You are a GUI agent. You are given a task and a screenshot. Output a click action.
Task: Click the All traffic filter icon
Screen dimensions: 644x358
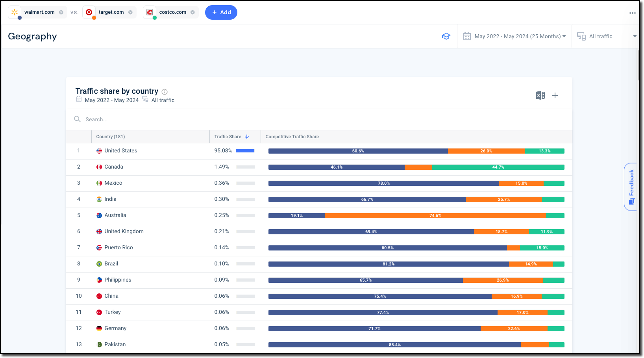581,36
